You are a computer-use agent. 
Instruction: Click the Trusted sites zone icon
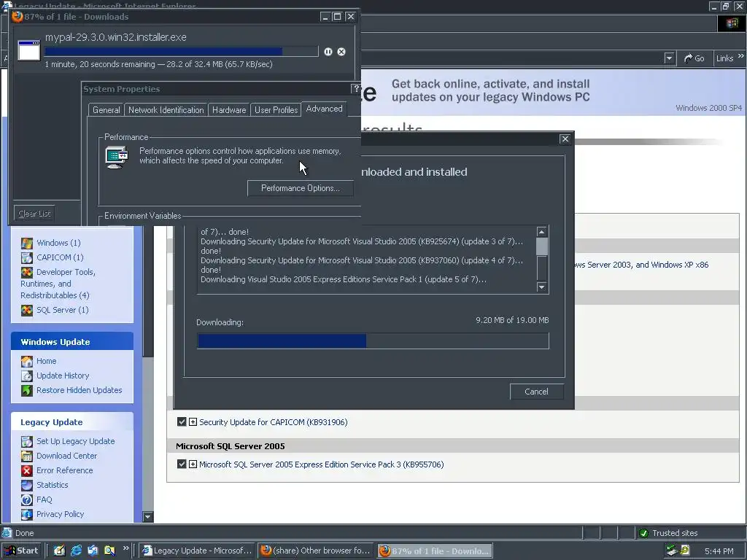click(643, 533)
